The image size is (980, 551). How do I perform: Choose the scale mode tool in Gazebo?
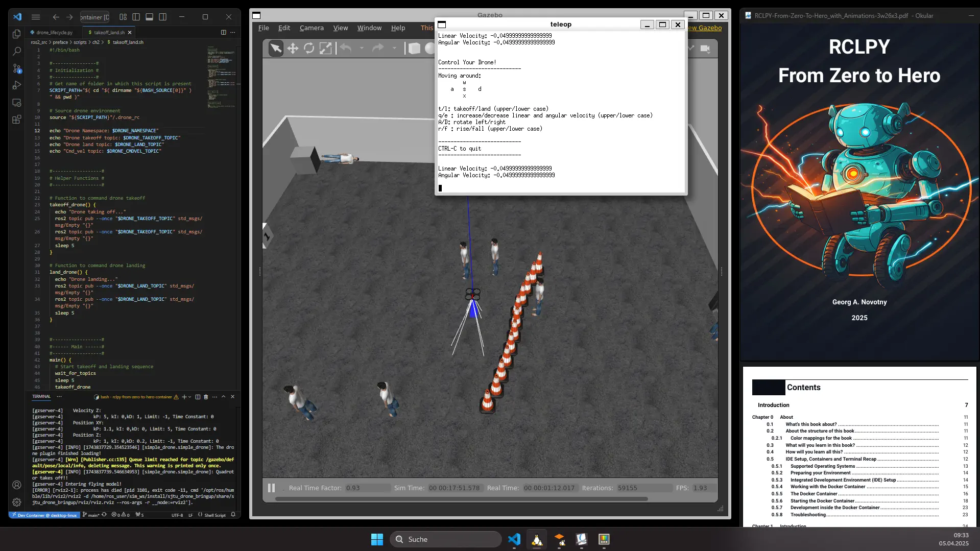(x=325, y=49)
